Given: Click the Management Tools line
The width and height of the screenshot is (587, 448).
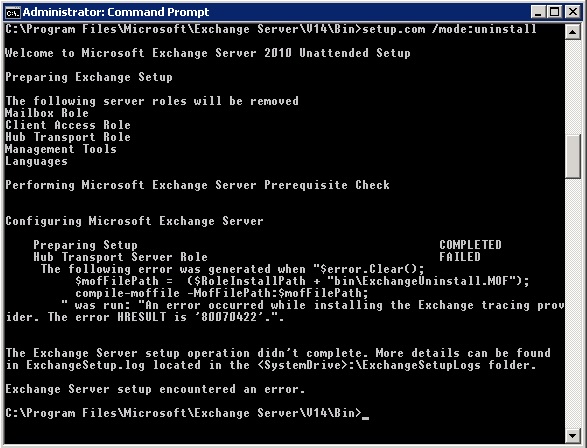Looking at the screenshot, I should [x=61, y=149].
